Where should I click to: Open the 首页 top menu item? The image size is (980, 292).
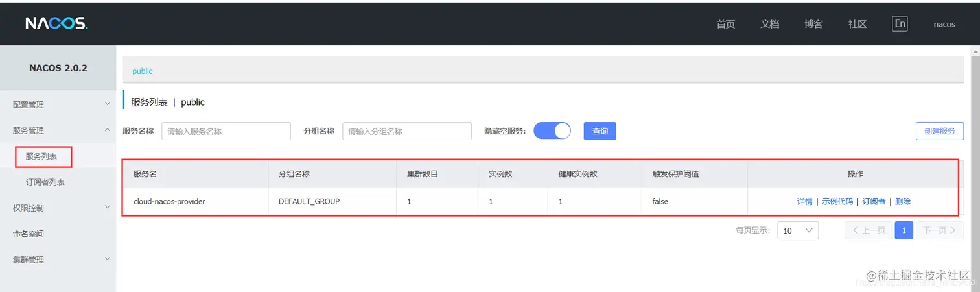click(726, 24)
